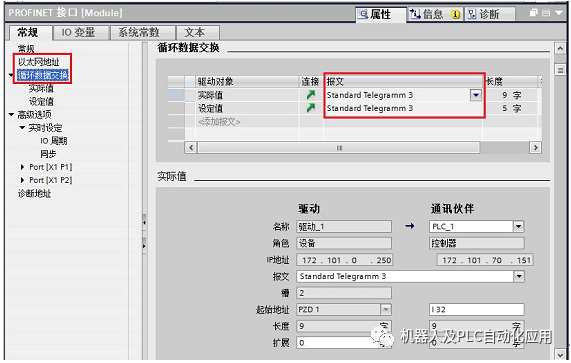Image resolution: width=571 pixels, height=363 pixels.
Task: Click 长度 cell showing 5 字
Action: (511, 108)
